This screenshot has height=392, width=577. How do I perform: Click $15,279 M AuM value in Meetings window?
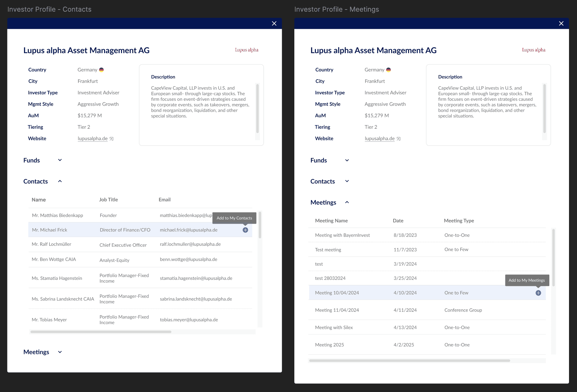[x=377, y=116]
